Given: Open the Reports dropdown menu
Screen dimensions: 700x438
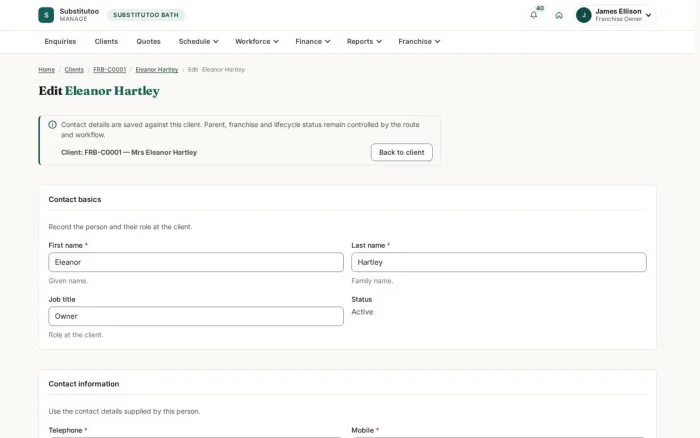Looking at the screenshot, I should (364, 42).
